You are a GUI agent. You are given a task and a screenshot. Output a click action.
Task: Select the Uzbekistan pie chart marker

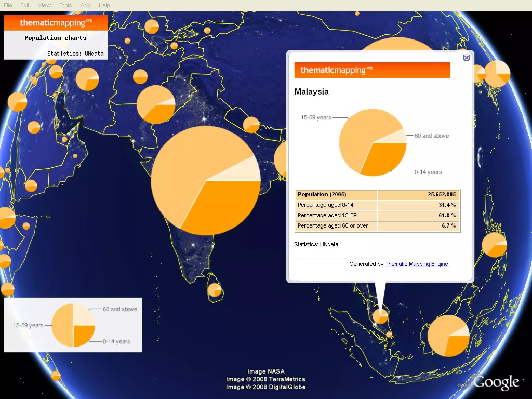pyautogui.click(x=151, y=26)
